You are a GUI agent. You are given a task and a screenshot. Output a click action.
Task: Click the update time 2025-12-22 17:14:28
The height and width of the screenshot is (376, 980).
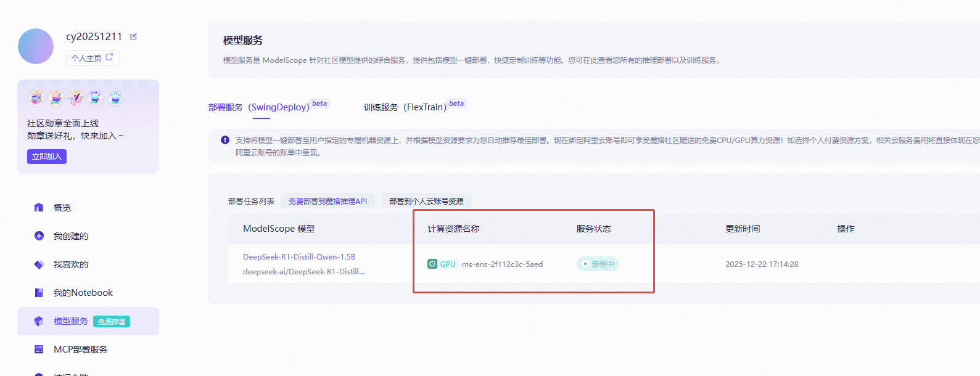coord(762,264)
